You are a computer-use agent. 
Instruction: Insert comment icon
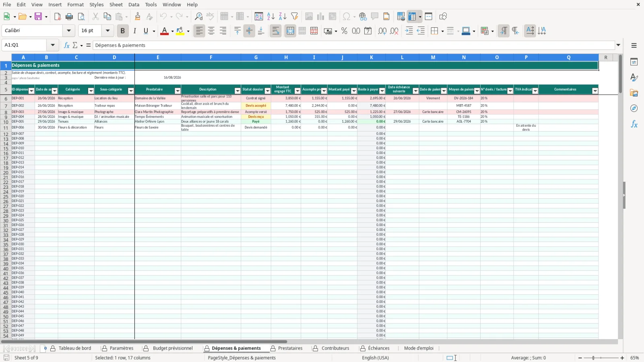pyautogui.click(x=375, y=16)
